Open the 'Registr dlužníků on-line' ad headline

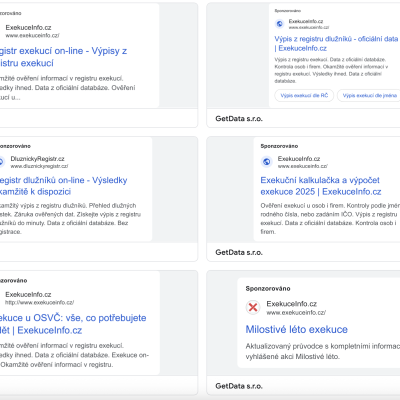[x=64, y=186]
